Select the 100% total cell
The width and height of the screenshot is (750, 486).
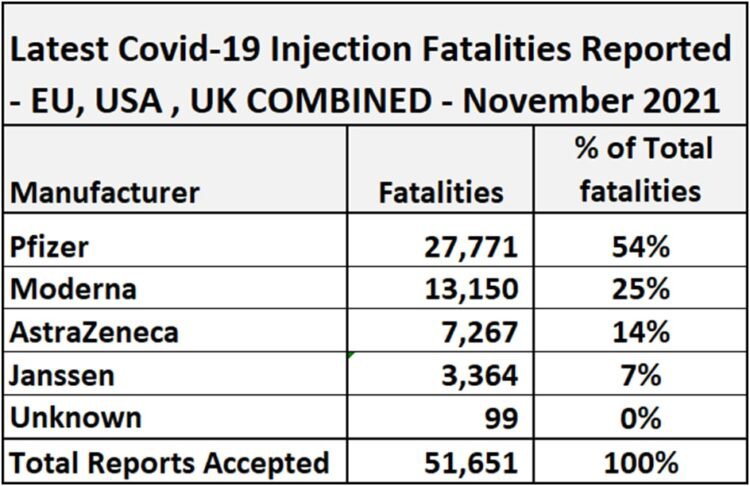pyautogui.click(x=640, y=463)
